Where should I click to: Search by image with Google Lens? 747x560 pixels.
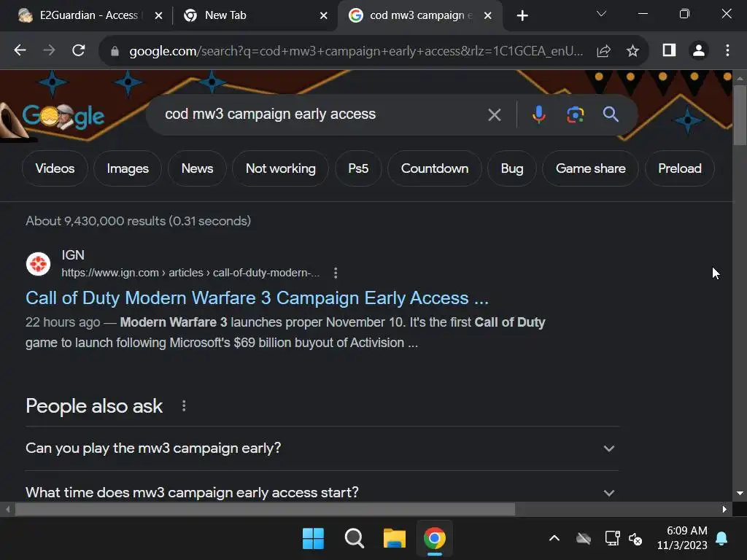[x=575, y=114]
